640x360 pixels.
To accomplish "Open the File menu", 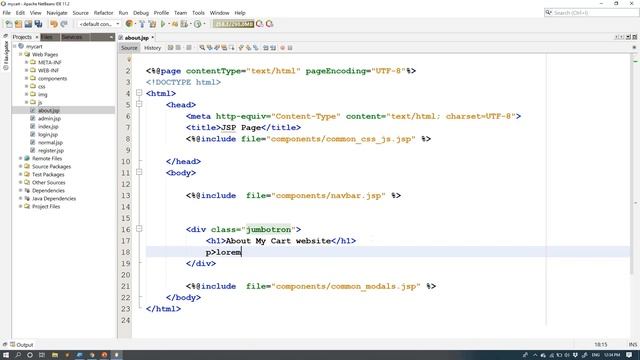I will [x=7, y=13].
